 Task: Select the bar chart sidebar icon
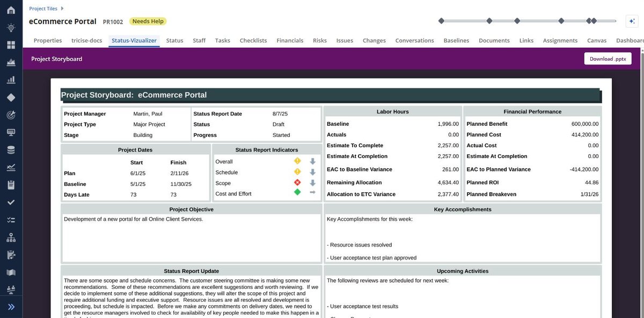coord(11,80)
